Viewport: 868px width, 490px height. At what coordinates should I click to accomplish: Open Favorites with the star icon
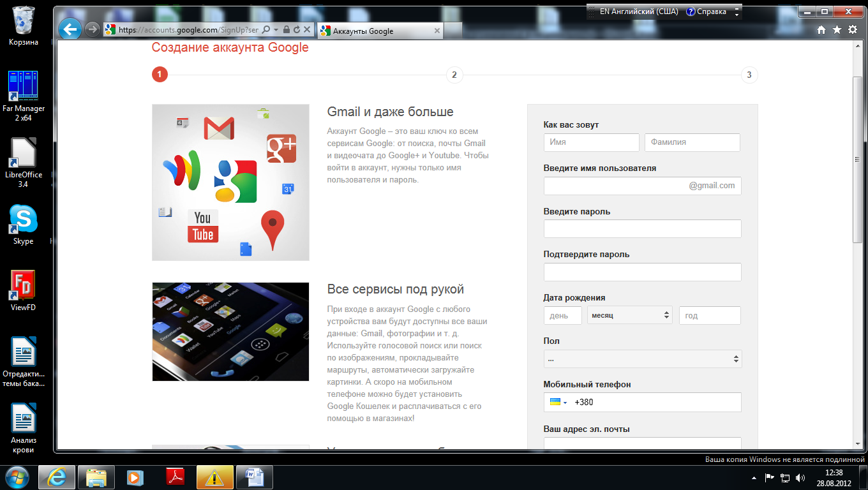[x=837, y=30]
